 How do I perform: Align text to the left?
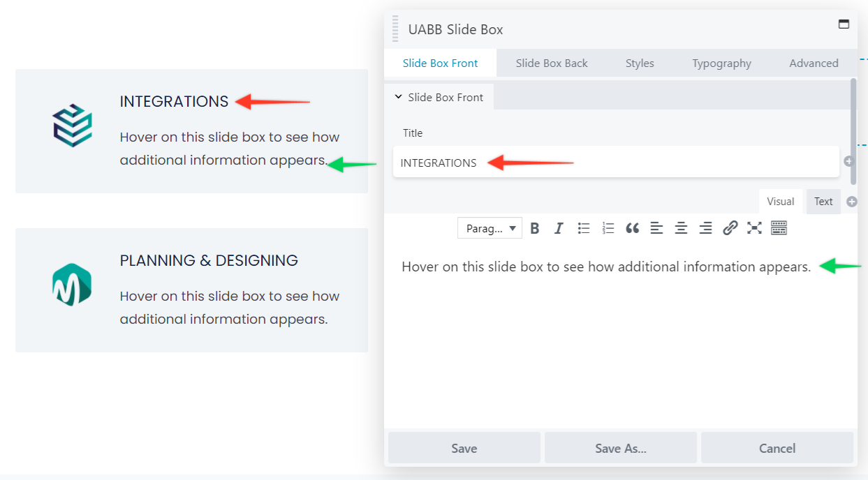tap(656, 228)
